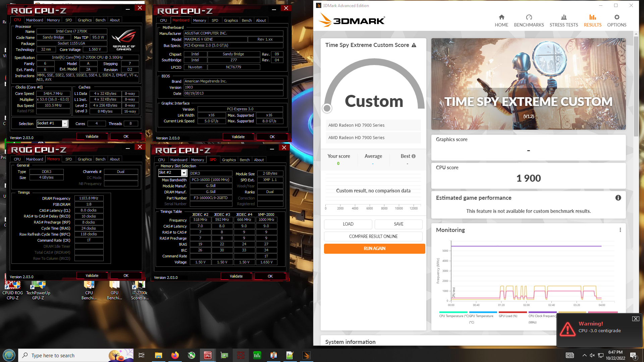Click the Part Number F3-16000CL9-2GBTD field

(211, 198)
